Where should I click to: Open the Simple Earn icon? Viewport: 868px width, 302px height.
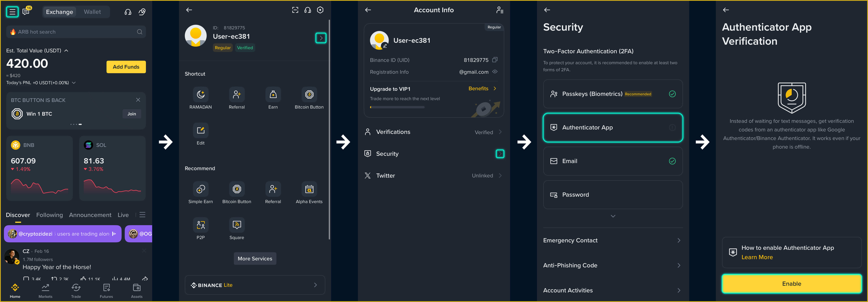pyautogui.click(x=201, y=189)
